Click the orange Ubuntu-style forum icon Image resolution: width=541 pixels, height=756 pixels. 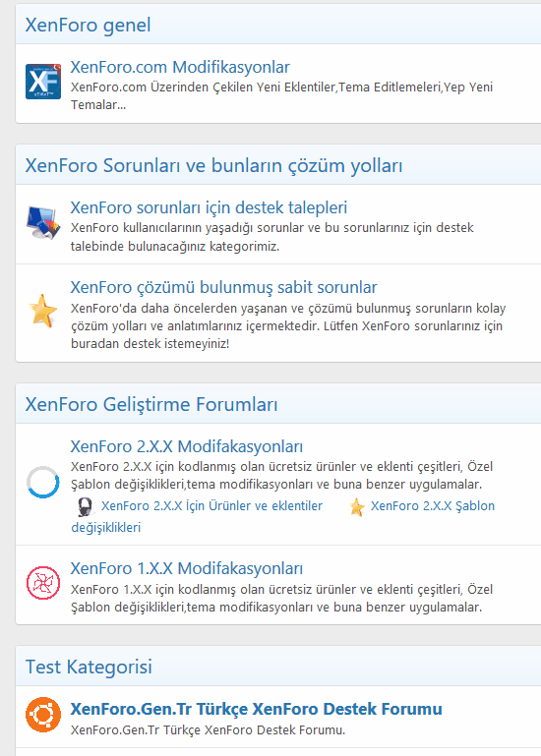click(x=43, y=715)
